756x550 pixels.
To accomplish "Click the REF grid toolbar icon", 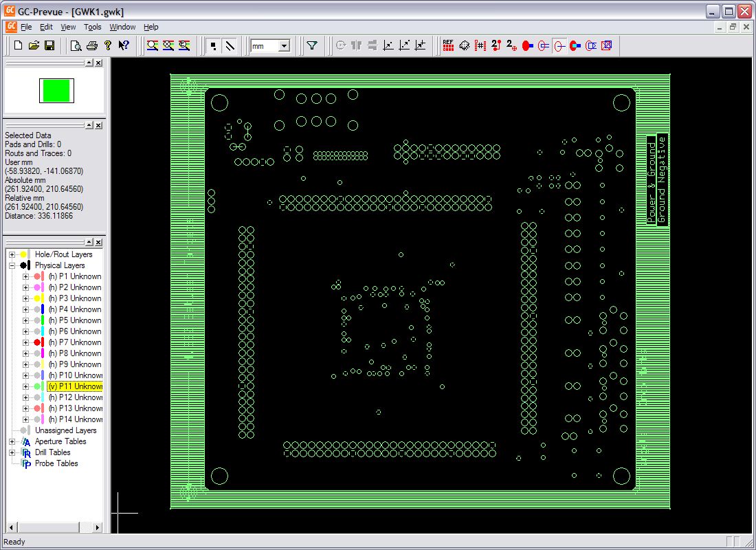I will tap(448, 45).
